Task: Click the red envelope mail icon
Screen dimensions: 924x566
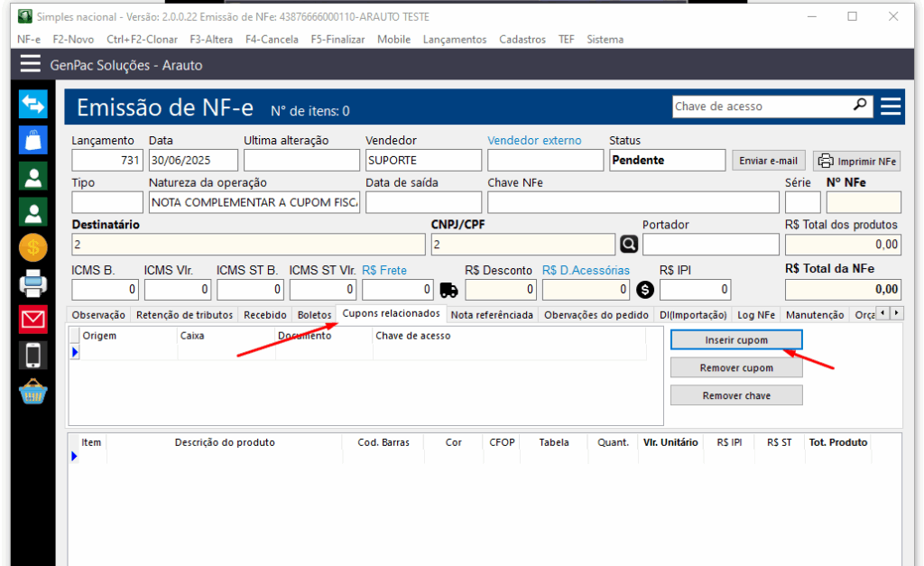Action: click(33, 319)
